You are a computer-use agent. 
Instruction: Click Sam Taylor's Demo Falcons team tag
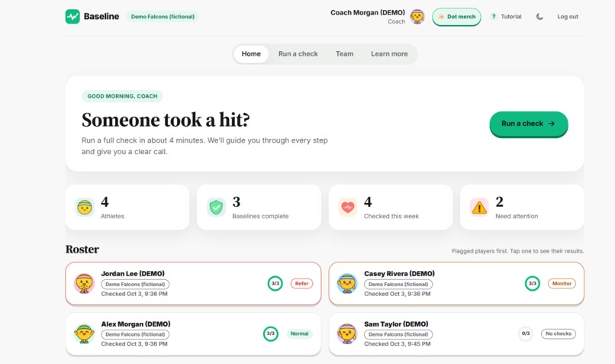click(x=398, y=334)
